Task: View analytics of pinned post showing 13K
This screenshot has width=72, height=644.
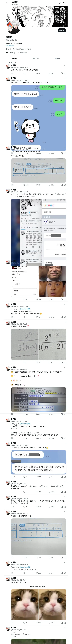Action: point(51,74)
